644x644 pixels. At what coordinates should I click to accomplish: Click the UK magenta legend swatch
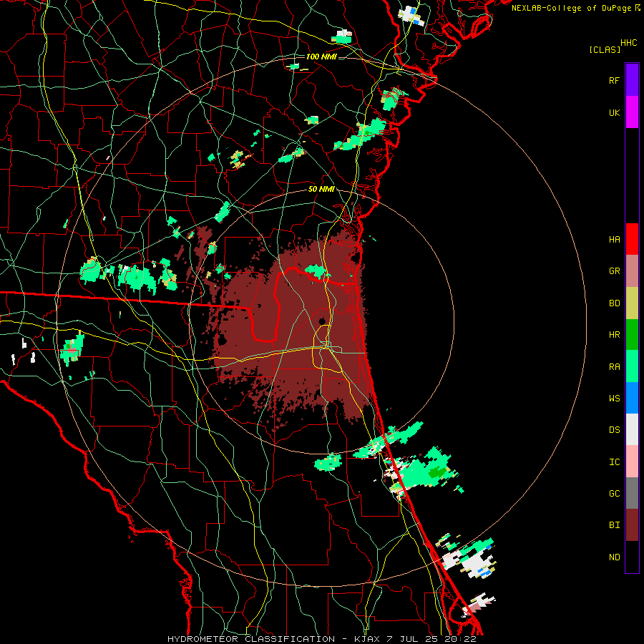click(x=632, y=112)
